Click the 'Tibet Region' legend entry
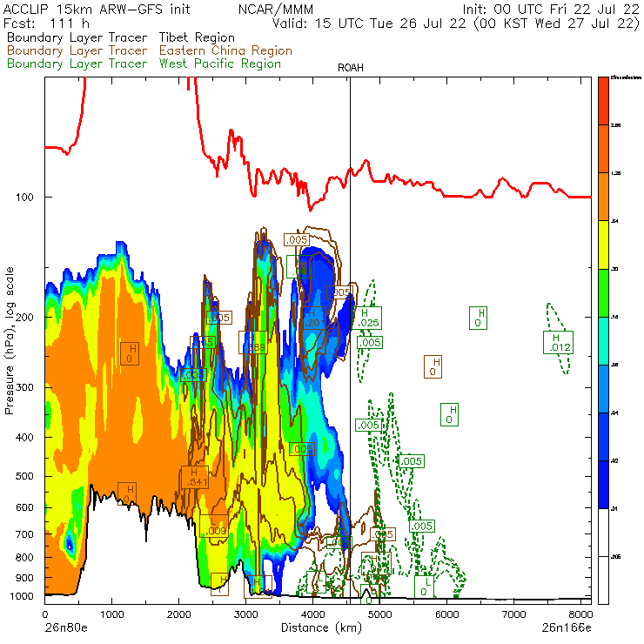Image resolution: width=644 pixels, height=644 pixels. point(197,37)
